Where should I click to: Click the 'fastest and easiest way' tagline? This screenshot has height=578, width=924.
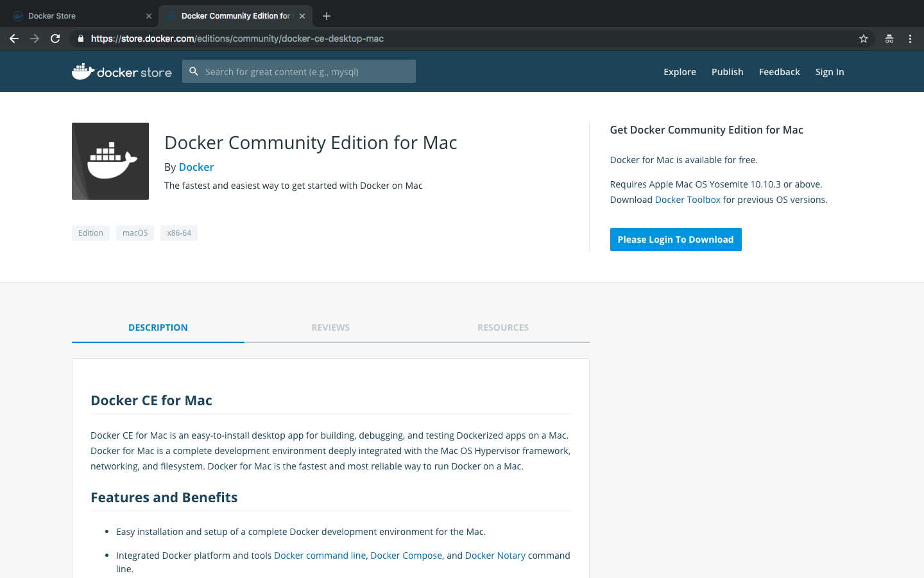tap(293, 186)
